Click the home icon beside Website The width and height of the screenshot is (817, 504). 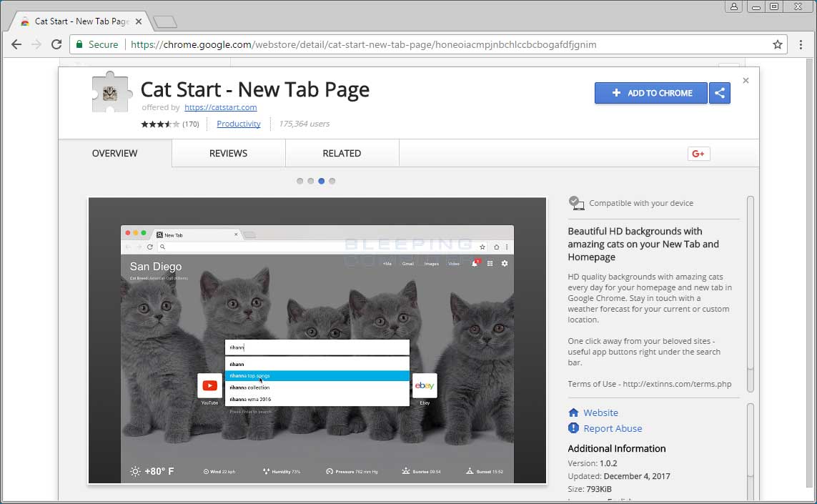(x=574, y=412)
